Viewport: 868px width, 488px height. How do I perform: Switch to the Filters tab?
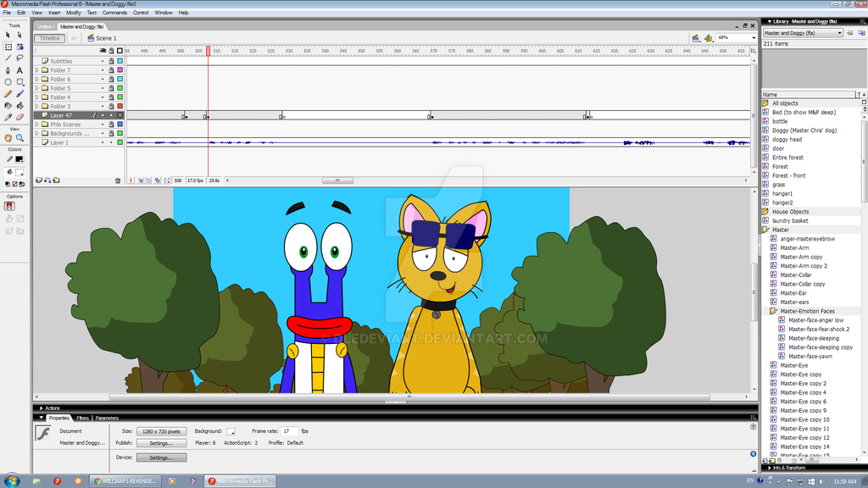82,419
